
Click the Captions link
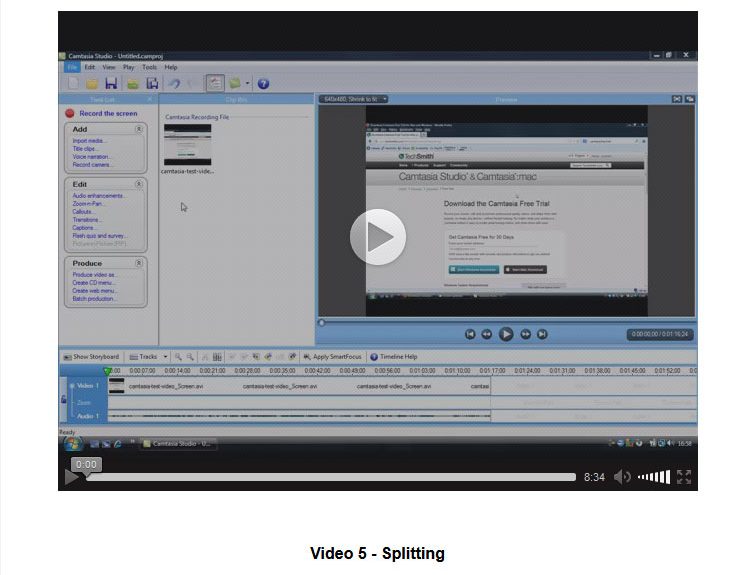coord(84,228)
